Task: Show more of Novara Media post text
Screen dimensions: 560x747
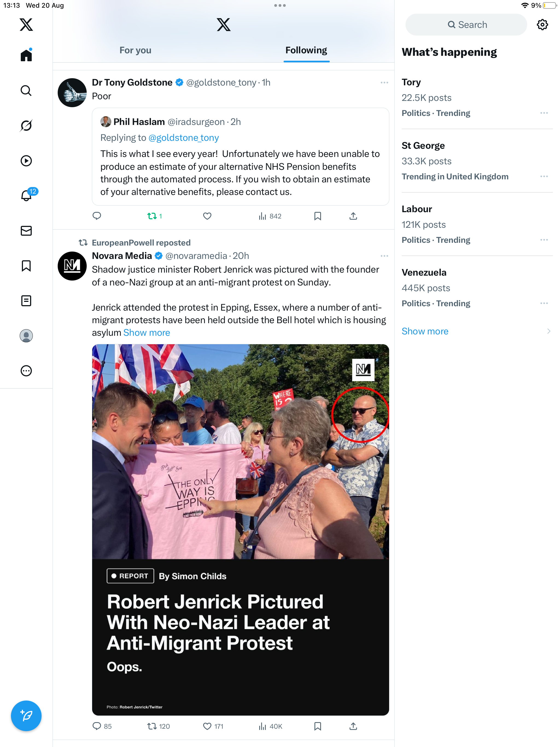Action: [x=147, y=333]
